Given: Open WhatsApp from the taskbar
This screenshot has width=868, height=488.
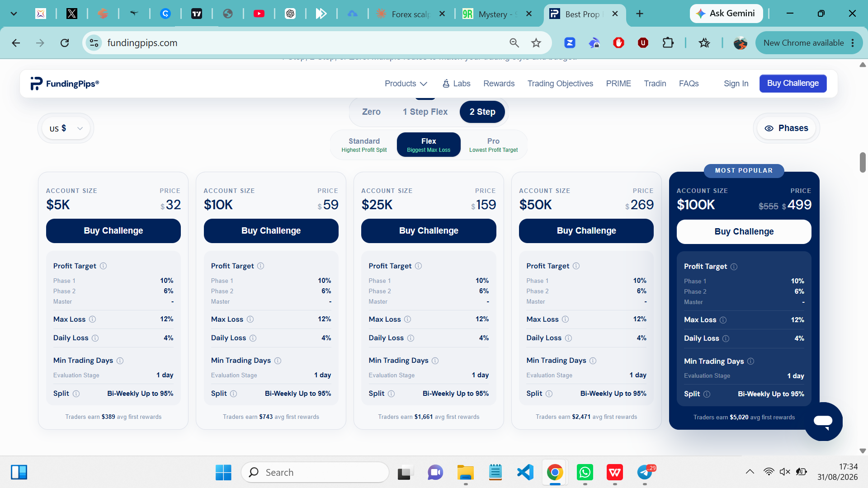Looking at the screenshot, I should click(x=585, y=472).
